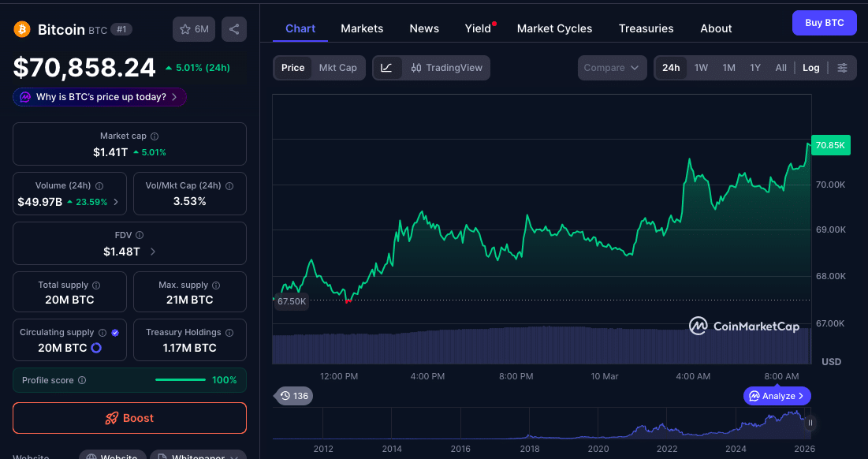Set chart range to 24h

(671, 68)
